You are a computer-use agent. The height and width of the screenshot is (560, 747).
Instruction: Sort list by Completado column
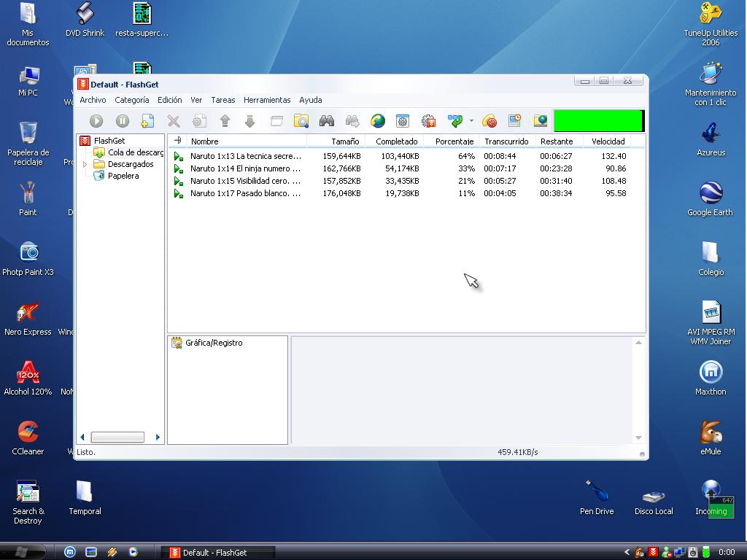[394, 141]
